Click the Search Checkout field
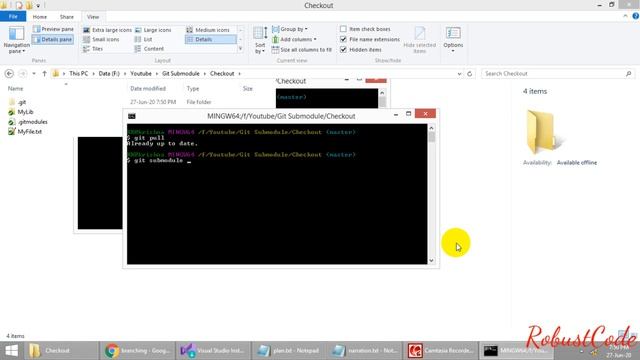This screenshot has width=640, height=360. pyautogui.click(x=557, y=74)
